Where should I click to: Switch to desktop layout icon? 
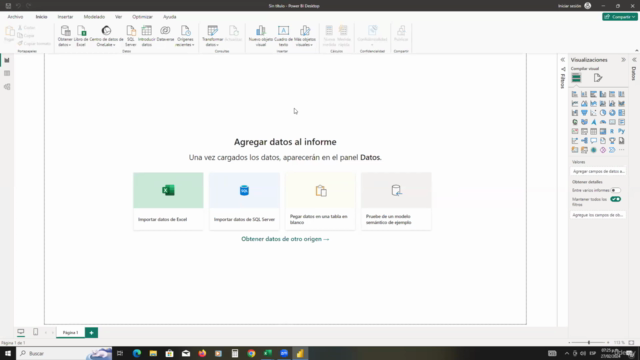(21, 332)
